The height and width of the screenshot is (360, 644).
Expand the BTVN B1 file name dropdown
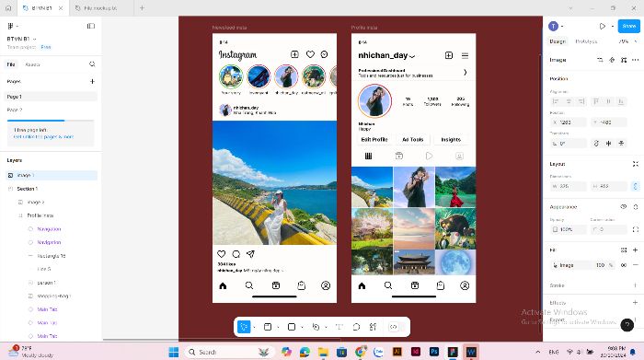pos(35,39)
